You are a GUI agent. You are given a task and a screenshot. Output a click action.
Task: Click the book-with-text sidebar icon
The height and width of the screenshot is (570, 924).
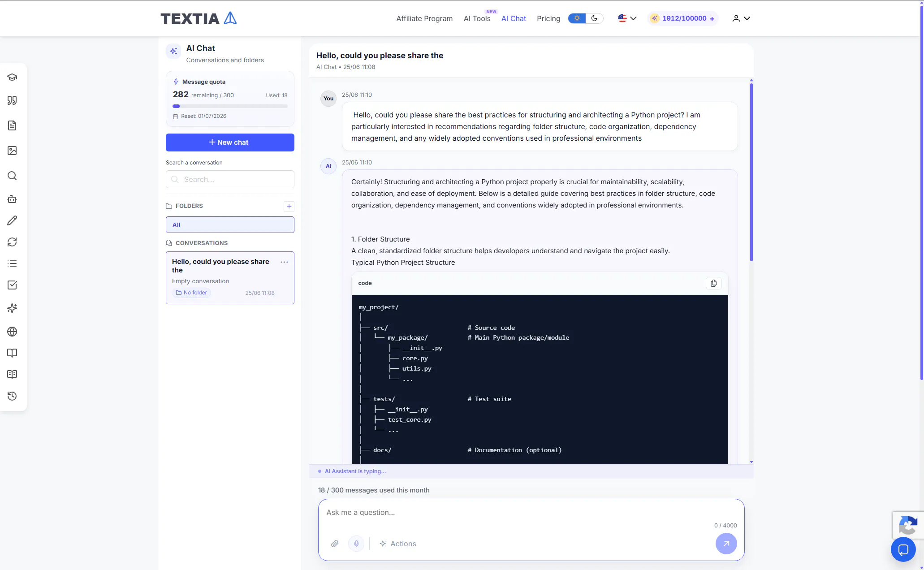coord(12,375)
